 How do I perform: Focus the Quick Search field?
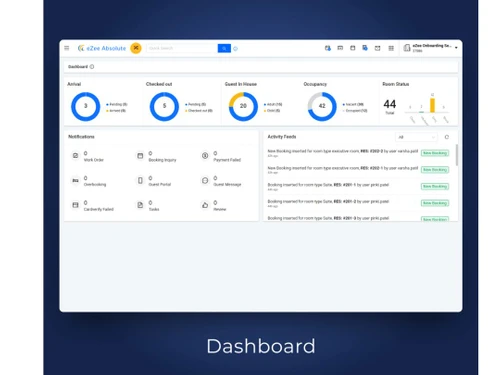click(x=182, y=48)
